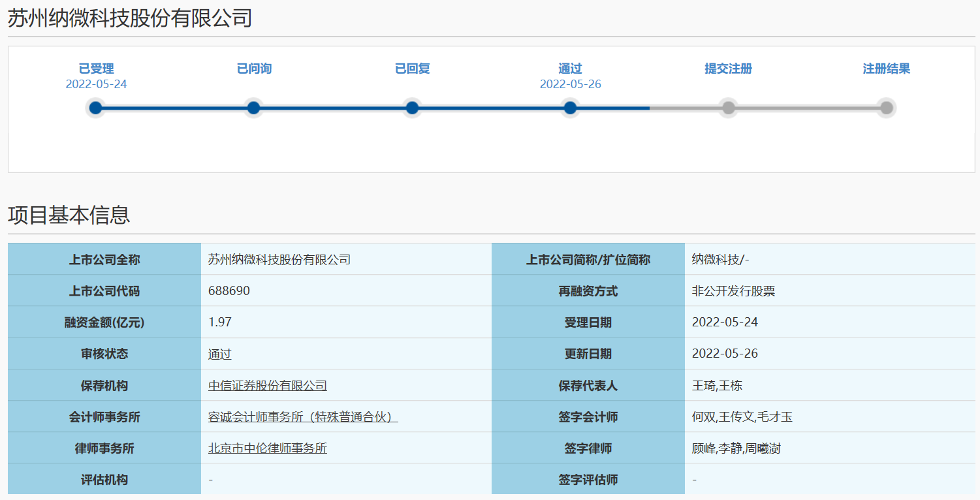Click the 已回复 stage marker dot
980x500 pixels.
[412, 108]
